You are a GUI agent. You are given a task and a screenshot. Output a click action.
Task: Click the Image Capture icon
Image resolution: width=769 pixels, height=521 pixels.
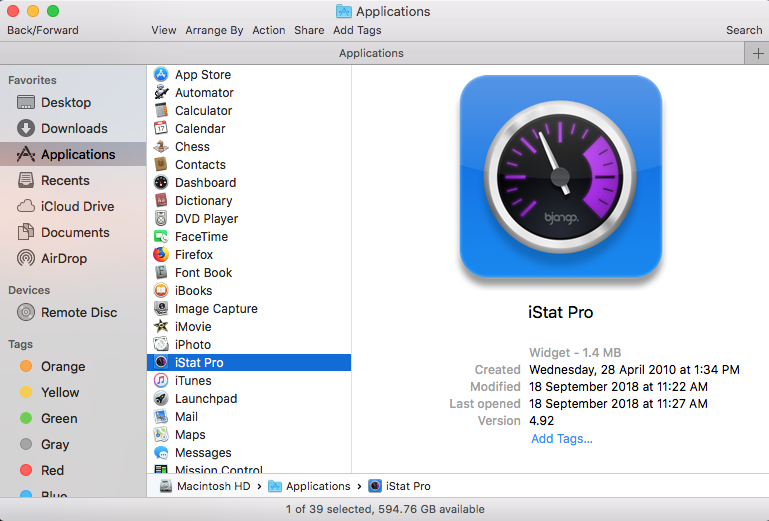pyautogui.click(x=161, y=308)
